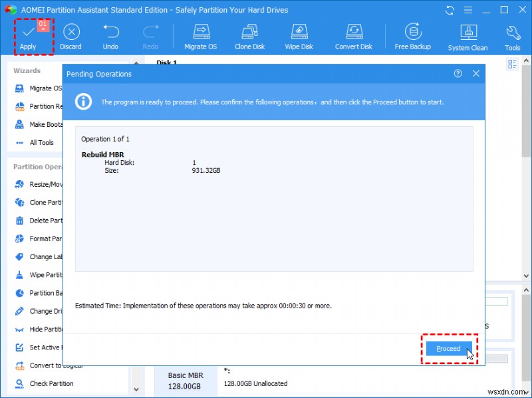Refresh the disk list
532x398 pixels.
(x=450, y=10)
